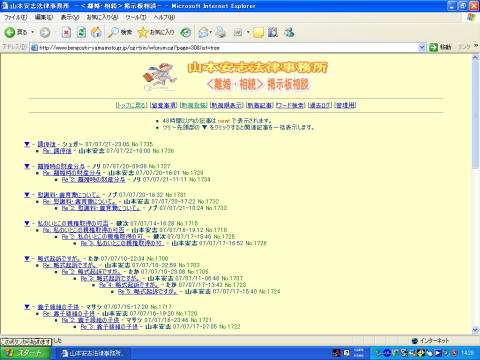Click the Refresh page icon
480x360 pixels.
click(81, 32)
